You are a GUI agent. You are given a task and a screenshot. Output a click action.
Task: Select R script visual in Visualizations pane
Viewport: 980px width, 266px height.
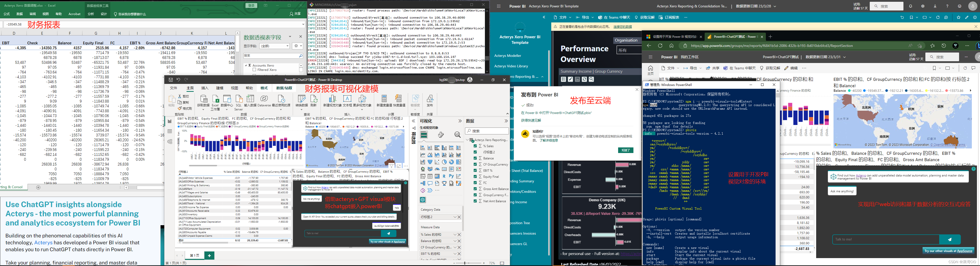tap(444, 176)
